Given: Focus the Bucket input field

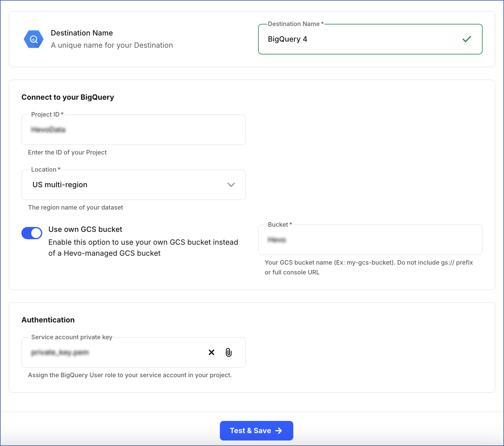Looking at the screenshot, I should pyautogui.click(x=370, y=240).
